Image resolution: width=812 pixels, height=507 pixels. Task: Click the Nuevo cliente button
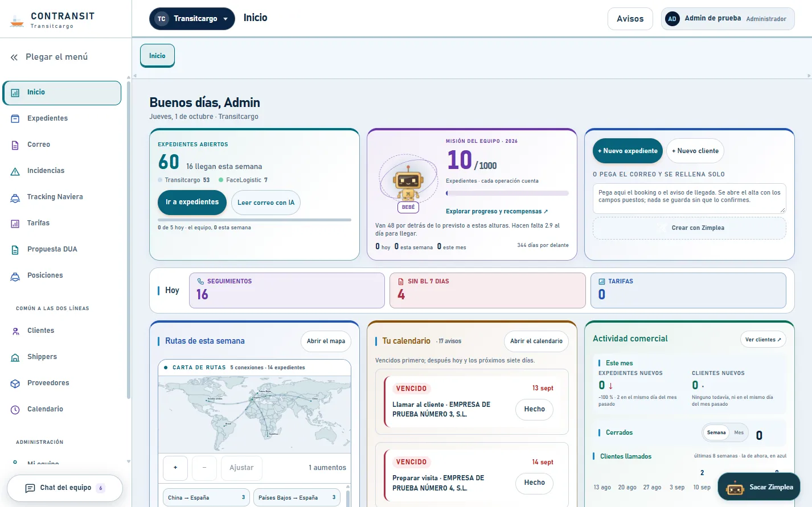[x=695, y=151]
